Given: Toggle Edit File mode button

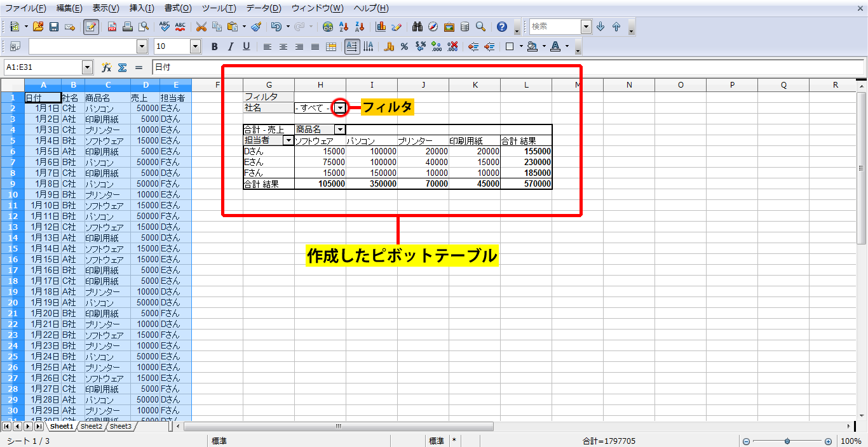Looking at the screenshot, I should tap(91, 27).
